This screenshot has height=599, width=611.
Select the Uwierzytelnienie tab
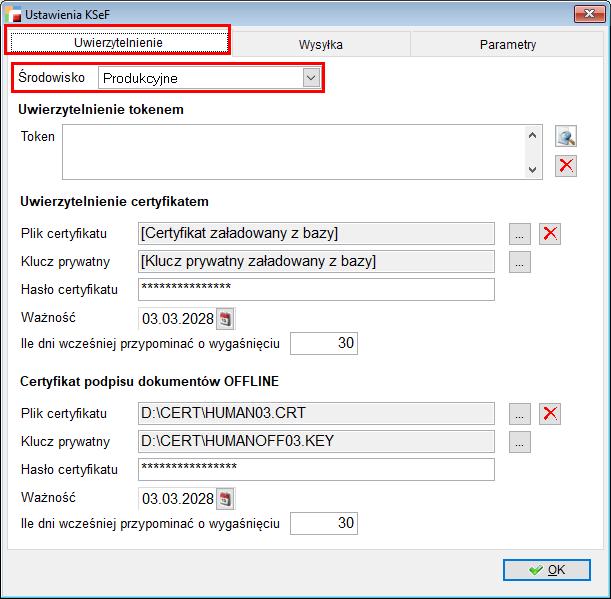coord(118,42)
